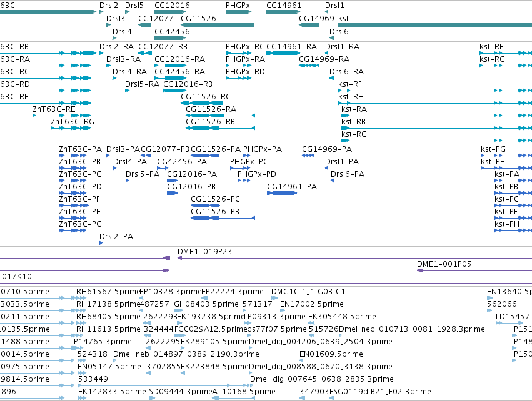The width and height of the screenshot is (532, 401).
Task: Click transcript CG14969-RA label
Action: click(x=324, y=59)
